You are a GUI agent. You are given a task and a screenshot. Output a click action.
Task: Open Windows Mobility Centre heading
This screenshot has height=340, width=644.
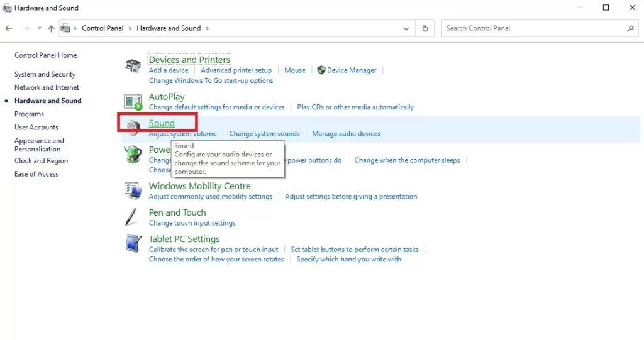(x=199, y=186)
